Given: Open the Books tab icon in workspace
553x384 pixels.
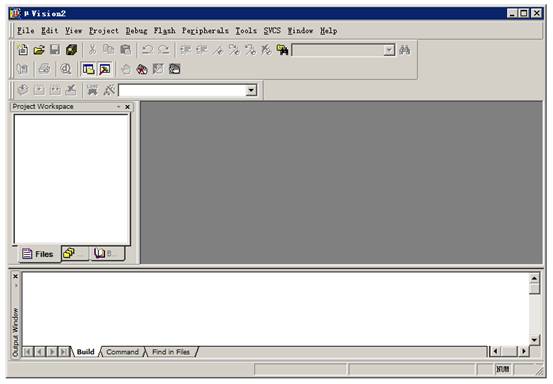Looking at the screenshot, I should click(x=107, y=253).
